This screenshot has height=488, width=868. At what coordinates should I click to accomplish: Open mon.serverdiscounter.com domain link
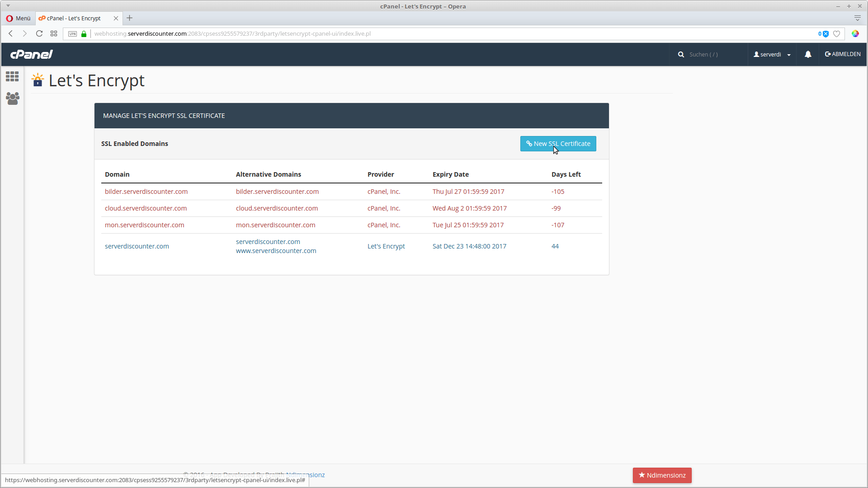144,225
